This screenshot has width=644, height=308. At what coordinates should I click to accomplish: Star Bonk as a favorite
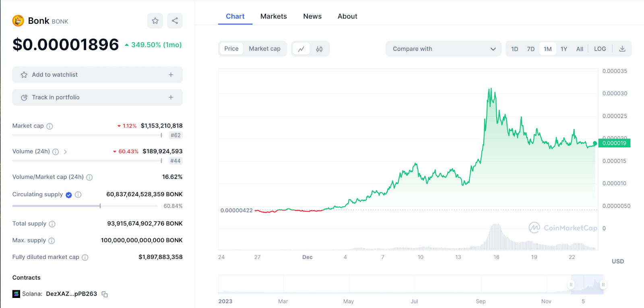(155, 21)
